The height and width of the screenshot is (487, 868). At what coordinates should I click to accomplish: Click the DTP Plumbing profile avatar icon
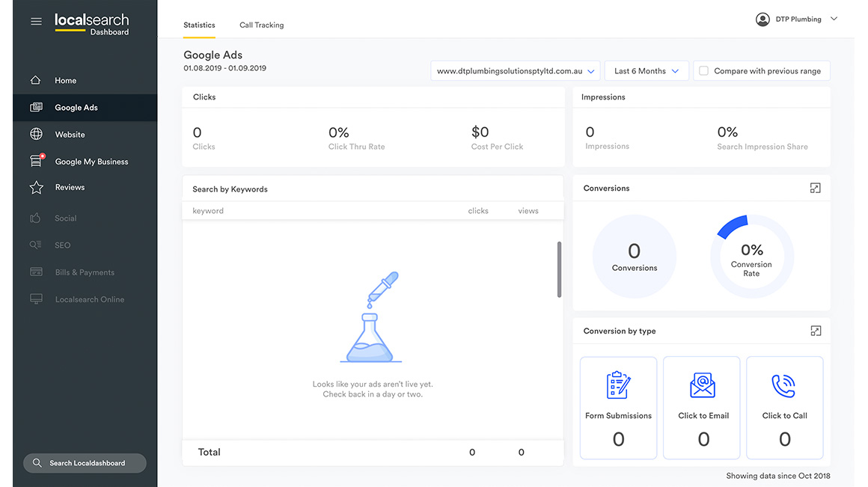click(x=762, y=19)
